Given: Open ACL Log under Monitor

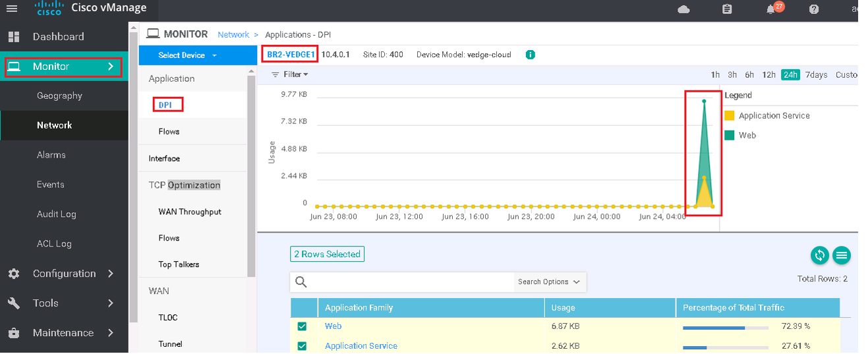Looking at the screenshot, I should click(54, 244).
